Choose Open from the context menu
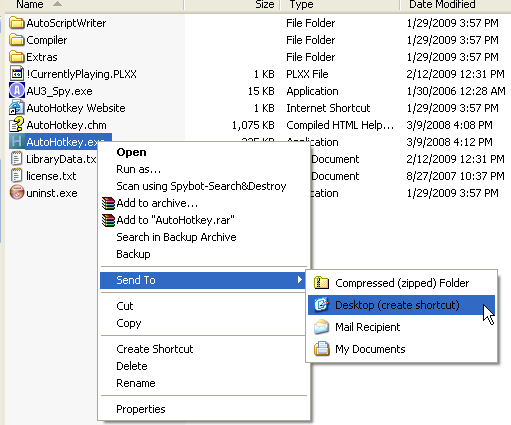This screenshot has height=425, width=511. tap(204, 152)
